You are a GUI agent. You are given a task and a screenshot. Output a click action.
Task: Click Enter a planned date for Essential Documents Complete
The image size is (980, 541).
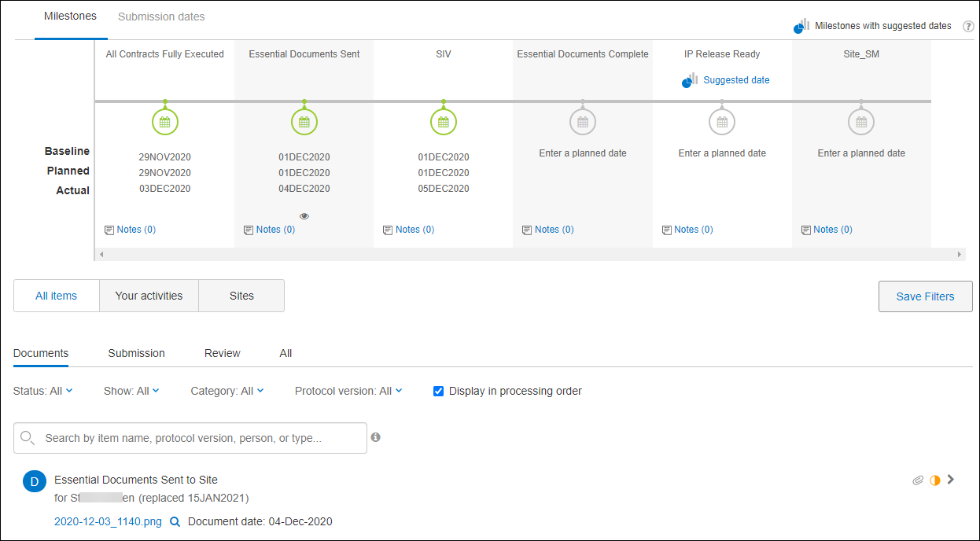click(x=583, y=153)
